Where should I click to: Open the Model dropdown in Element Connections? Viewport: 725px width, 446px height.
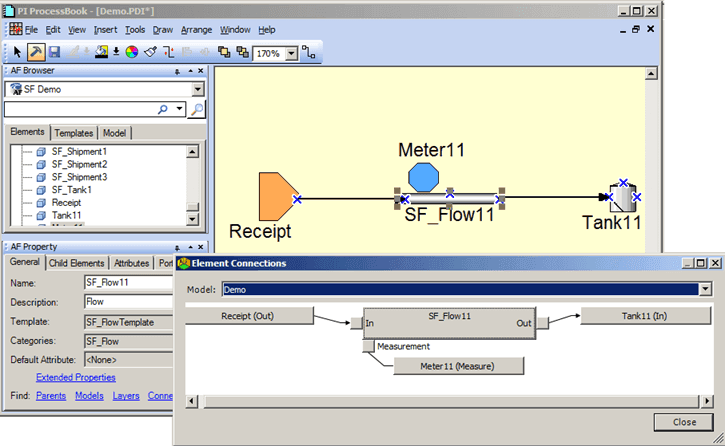point(705,289)
